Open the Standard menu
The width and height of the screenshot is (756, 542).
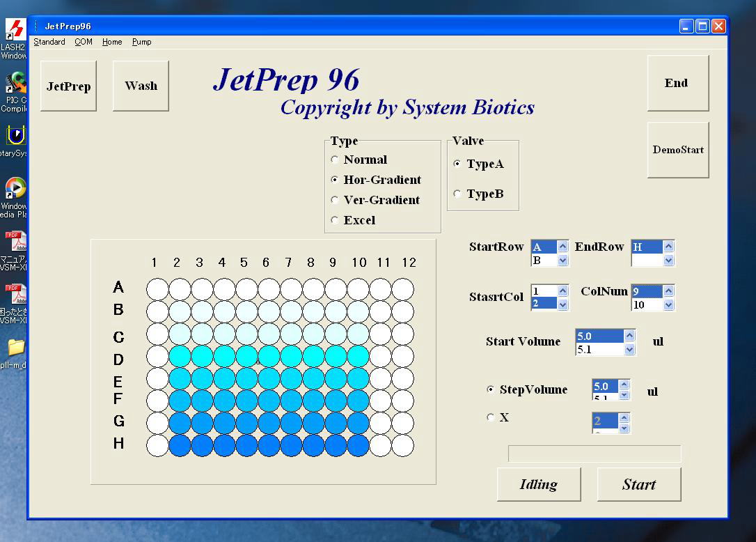tap(49, 42)
